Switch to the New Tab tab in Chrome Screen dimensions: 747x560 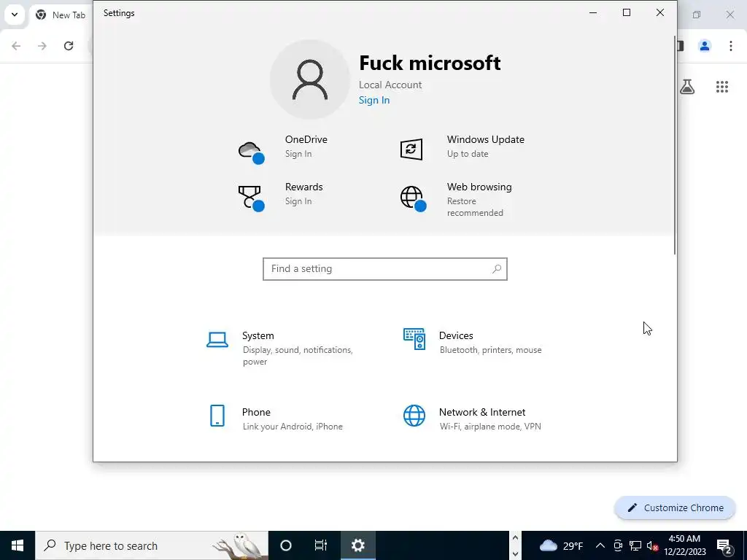tap(60, 15)
